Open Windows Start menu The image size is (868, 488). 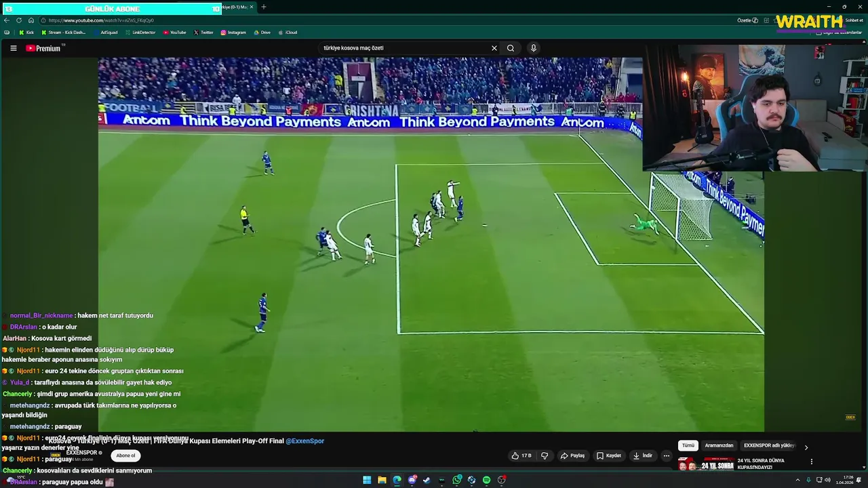pyautogui.click(x=367, y=480)
